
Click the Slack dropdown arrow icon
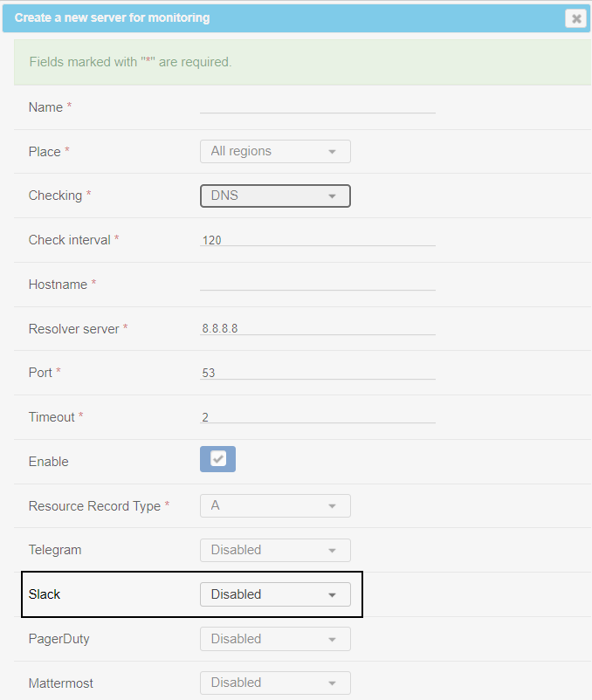[332, 595]
